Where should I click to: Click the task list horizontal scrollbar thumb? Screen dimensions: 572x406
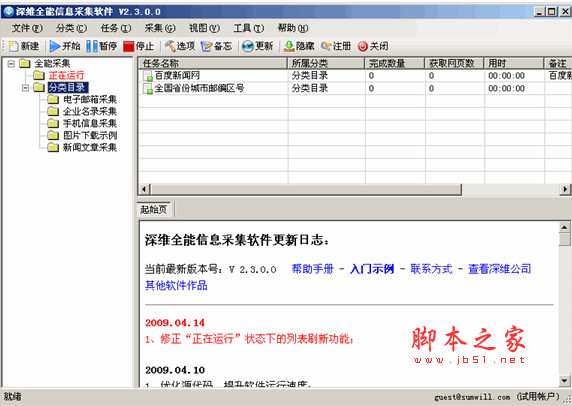coord(306,189)
